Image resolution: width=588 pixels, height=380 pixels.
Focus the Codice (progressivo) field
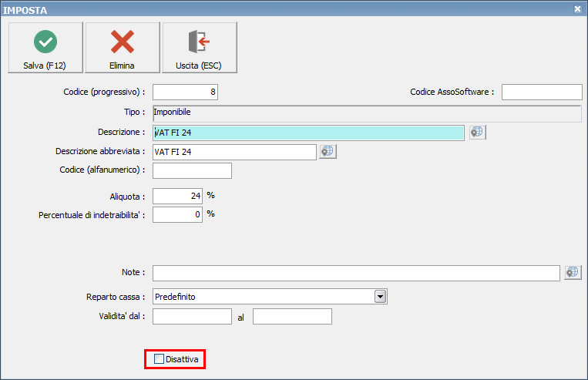click(185, 92)
